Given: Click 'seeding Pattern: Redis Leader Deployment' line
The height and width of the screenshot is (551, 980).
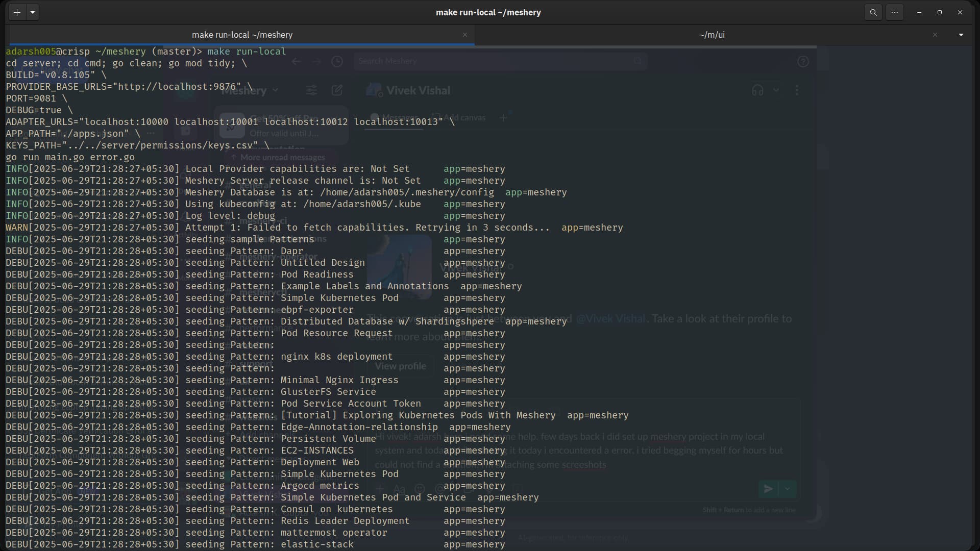Looking at the screenshot, I should coord(255,521).
